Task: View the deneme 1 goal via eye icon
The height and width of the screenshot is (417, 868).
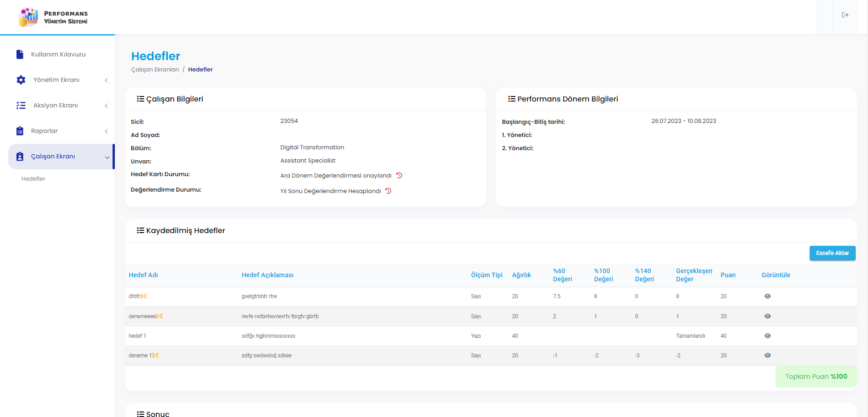Action: (767, 355)
